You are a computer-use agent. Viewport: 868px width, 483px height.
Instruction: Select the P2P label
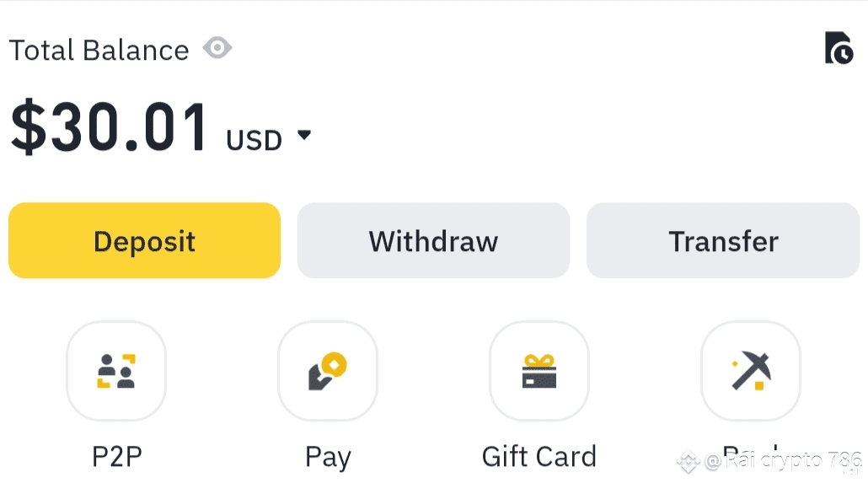117,457
